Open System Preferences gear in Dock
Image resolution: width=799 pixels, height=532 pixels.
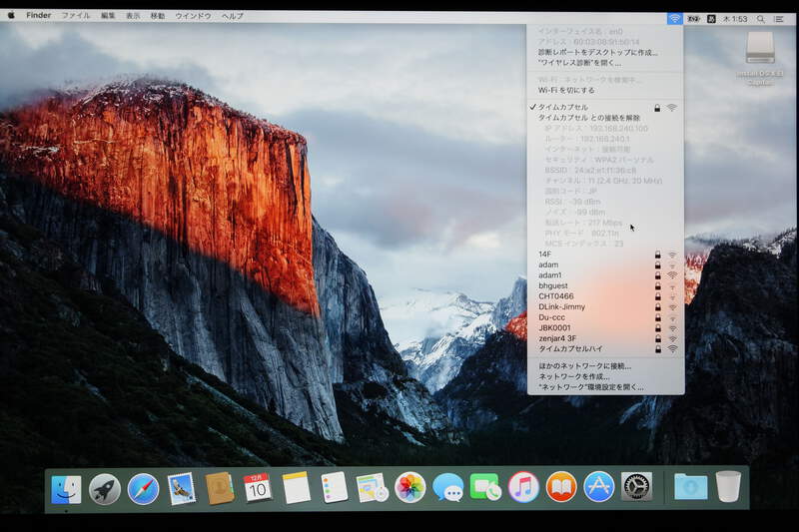point(636,487)
